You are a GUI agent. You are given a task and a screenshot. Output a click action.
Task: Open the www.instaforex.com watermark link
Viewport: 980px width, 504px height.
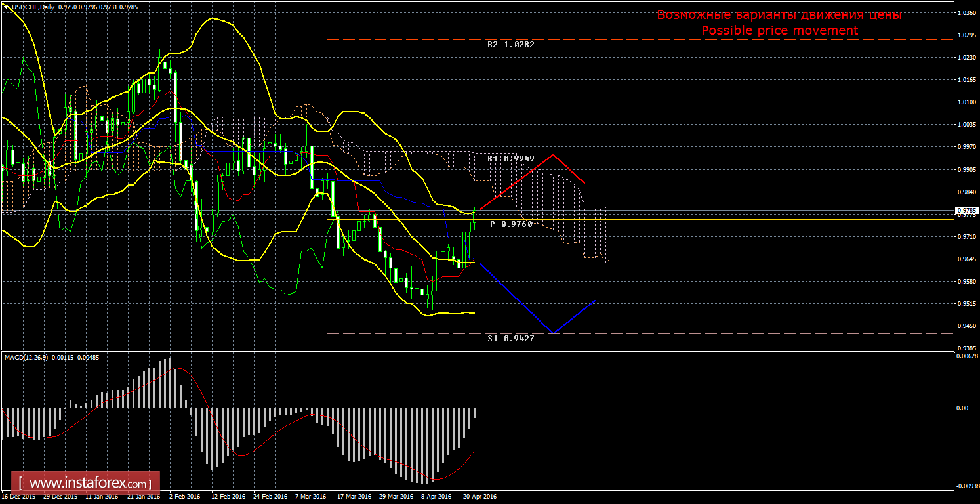coord(85,484)
